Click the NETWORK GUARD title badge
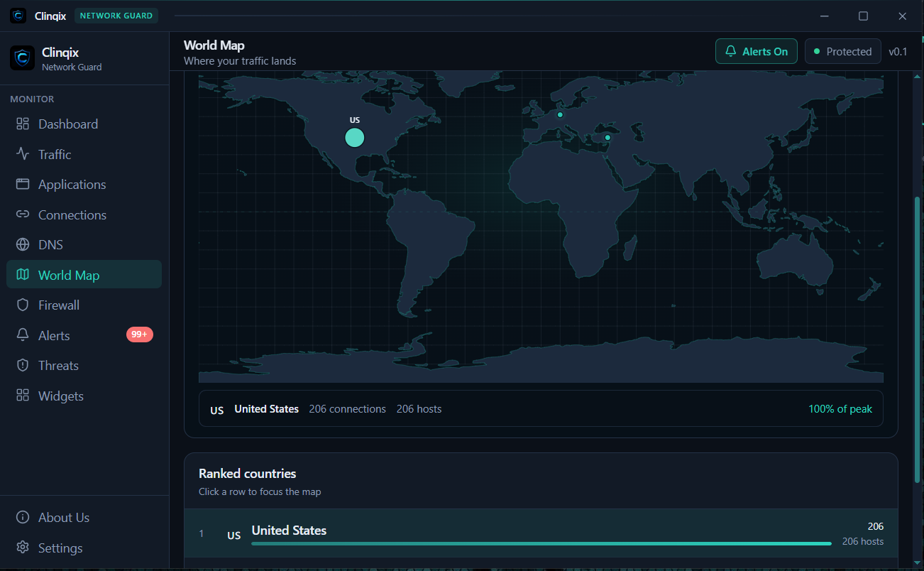924x571 pixels. pyautogui.click(x=116, y=16)
